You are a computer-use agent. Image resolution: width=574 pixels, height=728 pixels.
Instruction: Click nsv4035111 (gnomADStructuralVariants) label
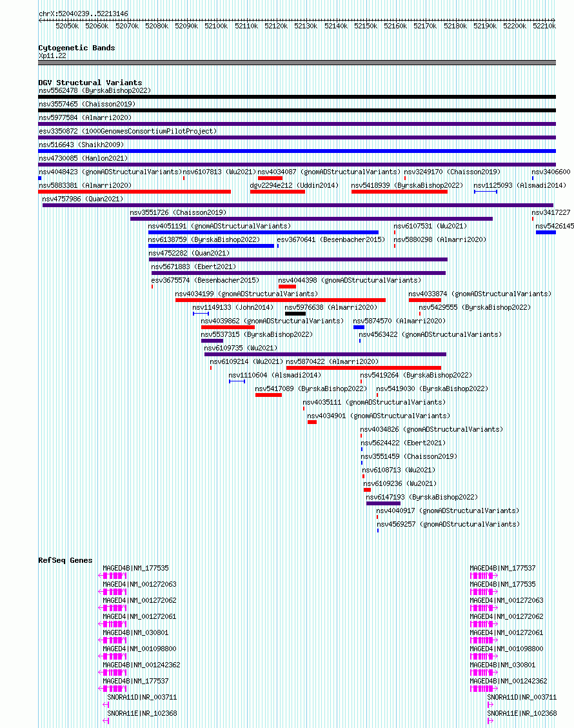[x=374, y=402]
